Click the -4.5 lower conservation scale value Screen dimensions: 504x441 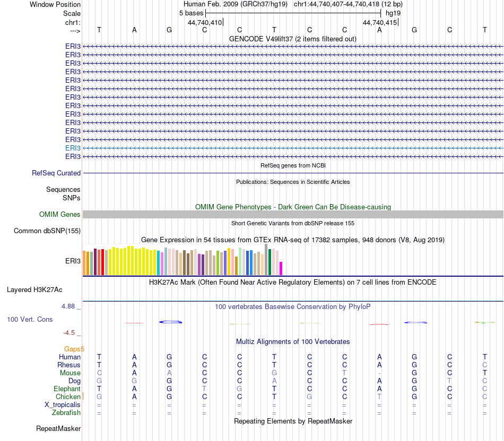(x=69, y=333)
